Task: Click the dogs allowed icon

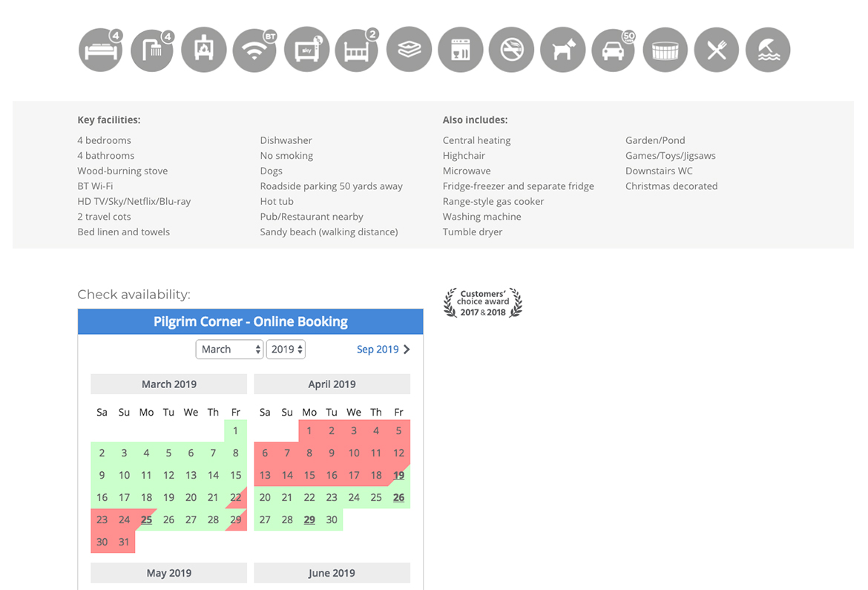Action: coord(563,50)
